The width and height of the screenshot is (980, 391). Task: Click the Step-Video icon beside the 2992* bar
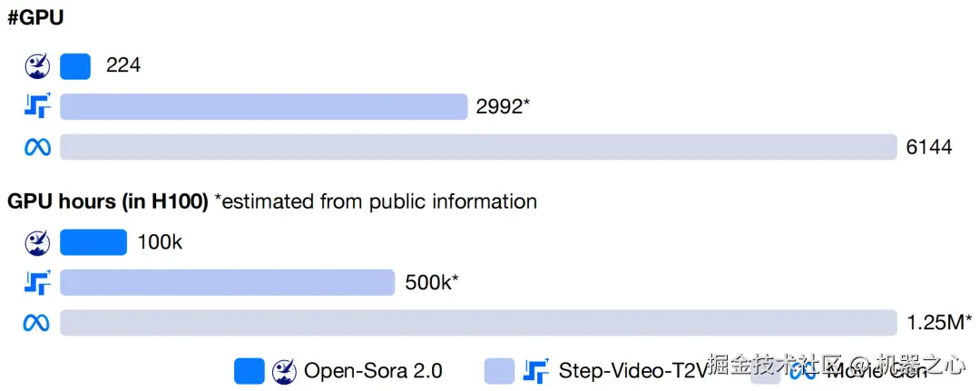(x=37, y=105)
